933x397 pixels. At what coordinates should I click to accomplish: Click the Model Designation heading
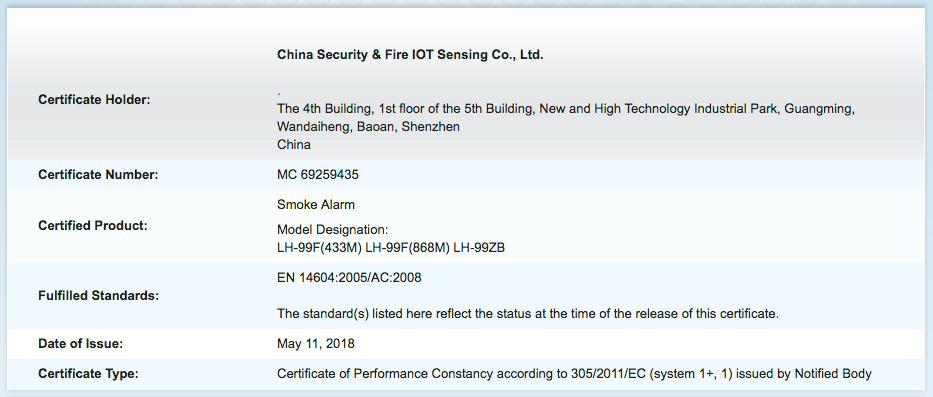click(333, 230)
